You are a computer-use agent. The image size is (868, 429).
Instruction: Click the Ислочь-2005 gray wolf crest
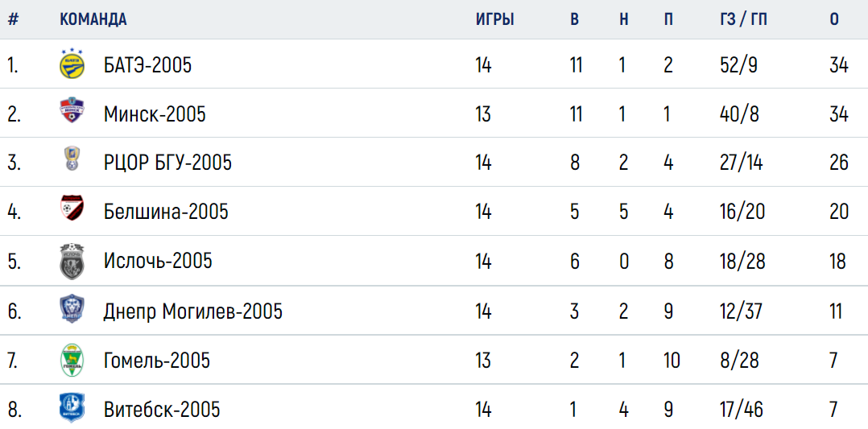(x=72, y=260)
